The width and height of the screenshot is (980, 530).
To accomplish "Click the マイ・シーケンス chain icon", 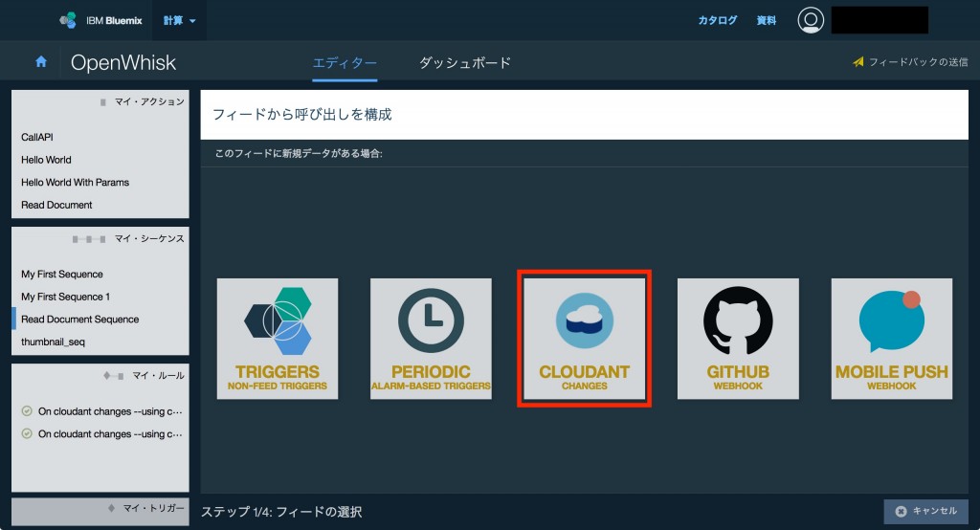I will pyautogui.click(x=89, y=239).
